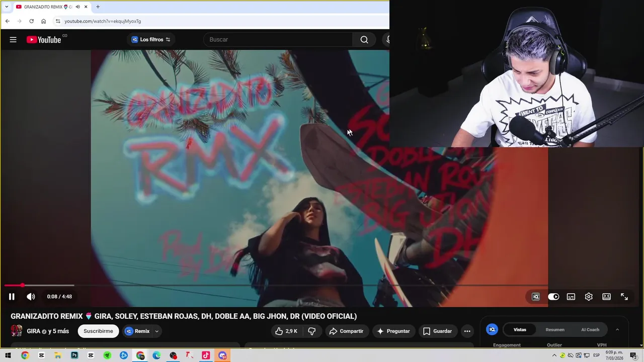Open Razer app from the taskbar
This screenshot has height=362, width=644.
pos(107,355)
